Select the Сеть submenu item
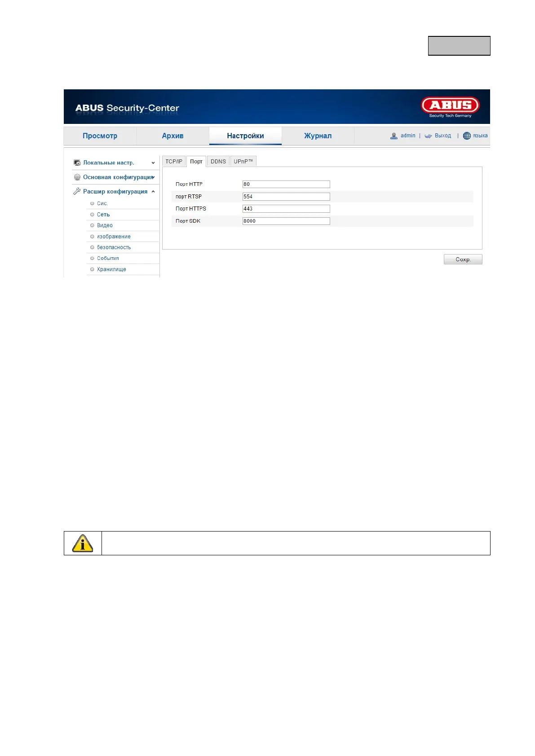Image resolution: width=535 pixels, height=756 pixels. coord(103,215)
